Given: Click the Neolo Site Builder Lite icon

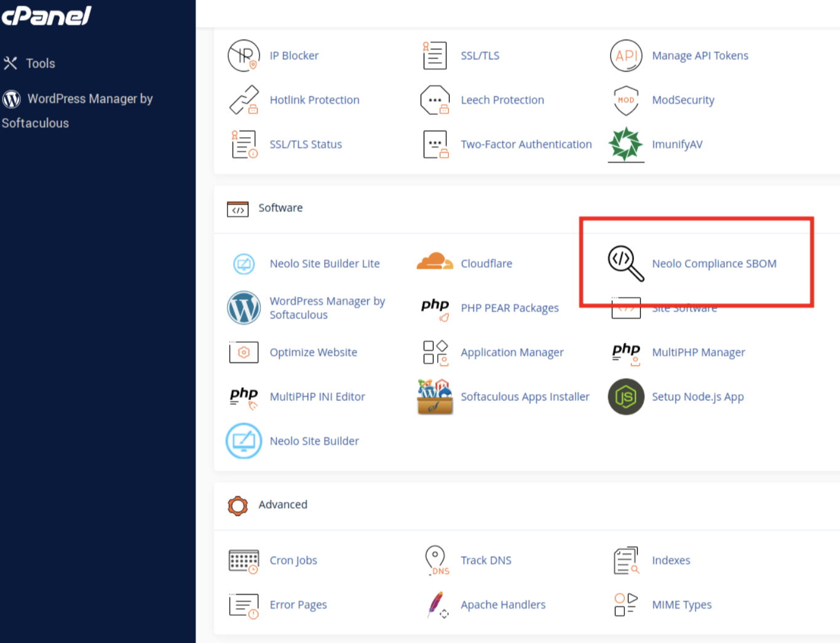Looking at the screenshot, I should click(x=244, y=264).
